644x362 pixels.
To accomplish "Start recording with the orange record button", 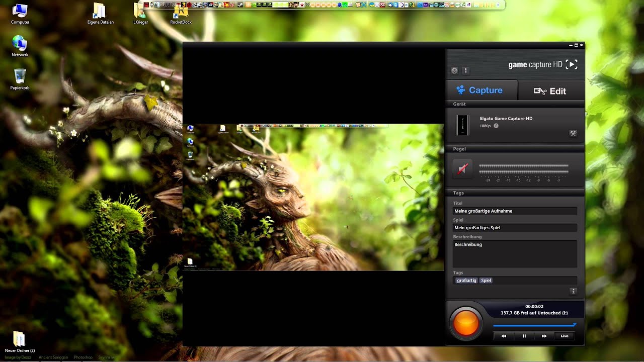I will [x=466, y=323].
